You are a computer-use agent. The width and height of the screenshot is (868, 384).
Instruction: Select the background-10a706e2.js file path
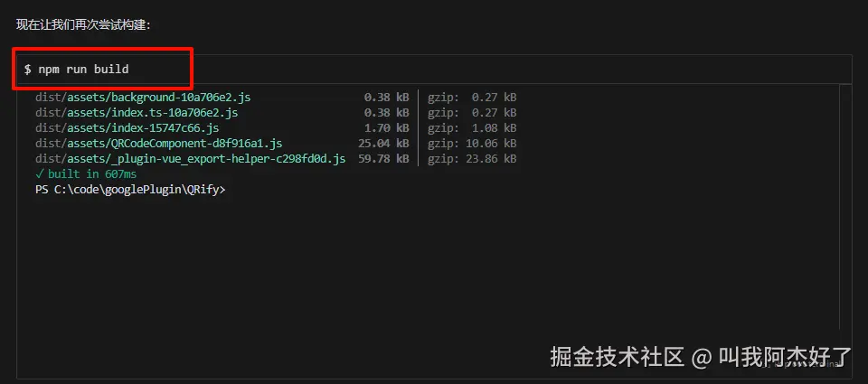[143, 98]
